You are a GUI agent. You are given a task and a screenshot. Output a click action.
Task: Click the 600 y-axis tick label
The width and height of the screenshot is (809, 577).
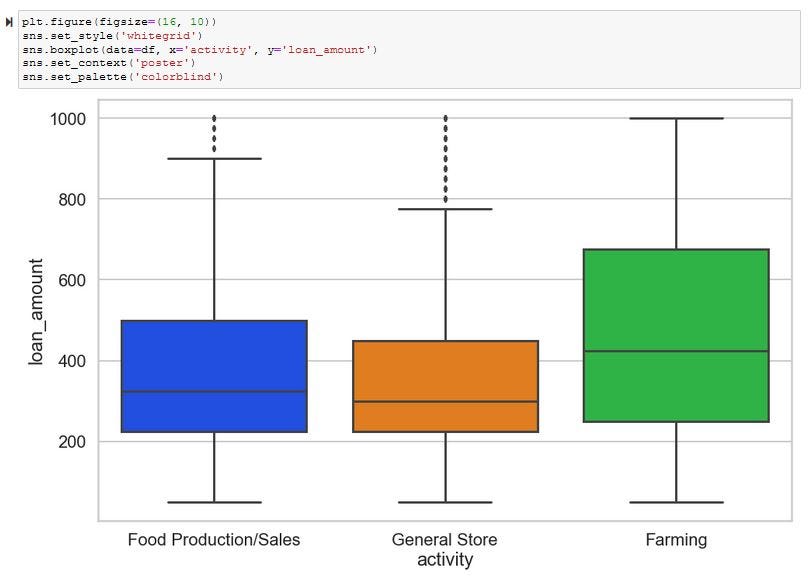click(x=72, y=281)
